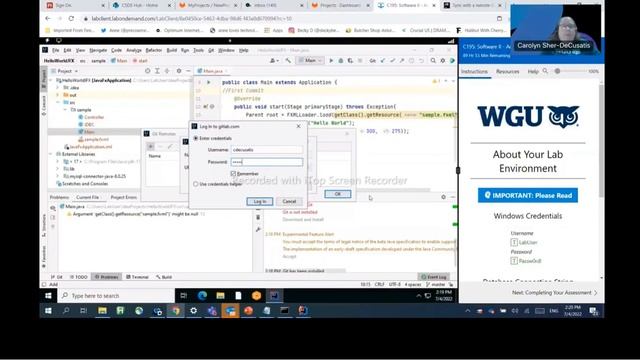Open File Explorer from the lab taskbar
This screenshot has height=360, width=640.
[x=220, y=296]
